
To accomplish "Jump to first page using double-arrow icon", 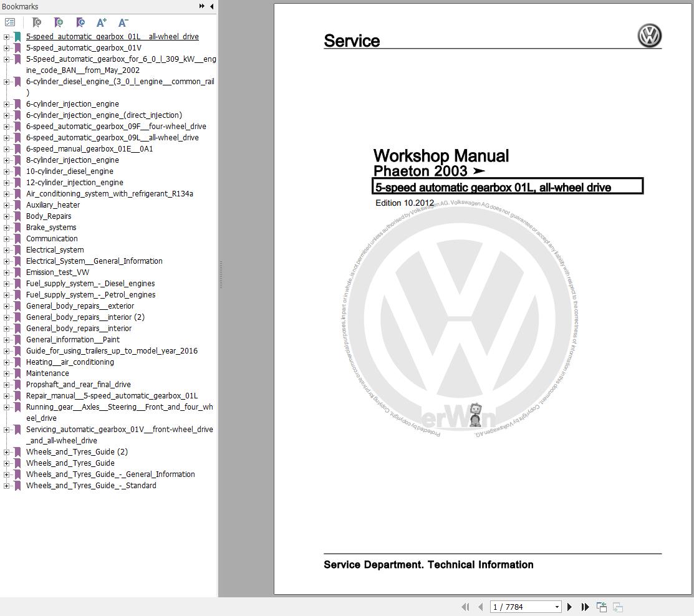I will tap(465, 607).
